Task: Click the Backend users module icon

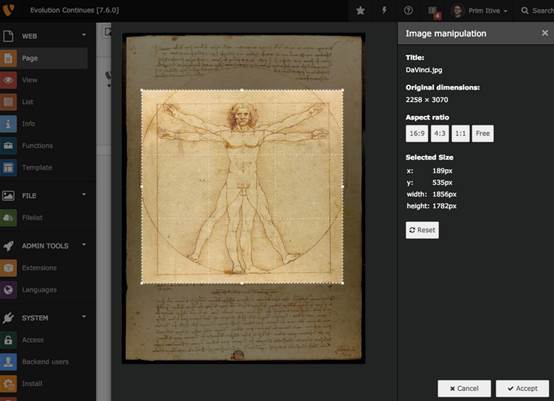Action: pyautogui.click(x=8, y=362)
